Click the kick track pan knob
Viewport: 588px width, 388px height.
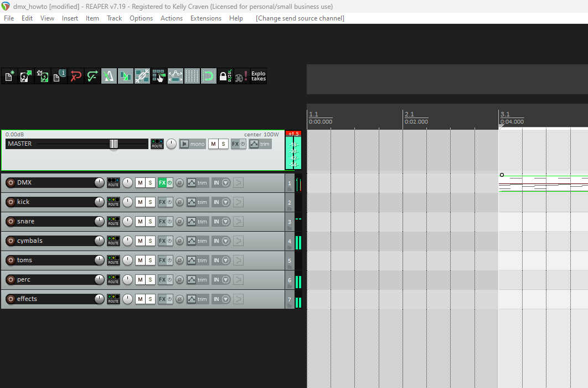tap(127, 202)
